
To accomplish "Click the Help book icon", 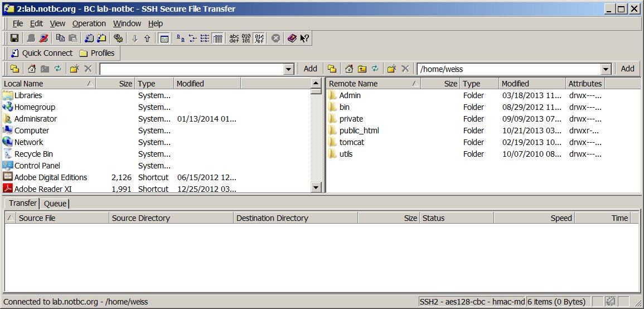I will pos(292,38).
